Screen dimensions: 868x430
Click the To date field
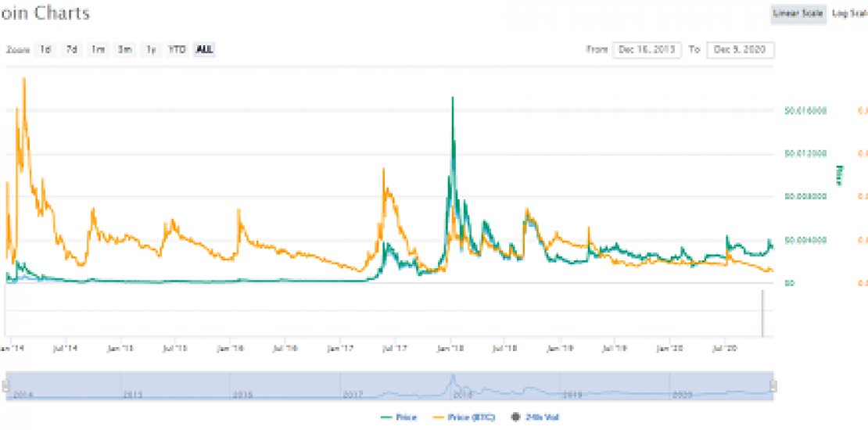click(x=740, y=50)
